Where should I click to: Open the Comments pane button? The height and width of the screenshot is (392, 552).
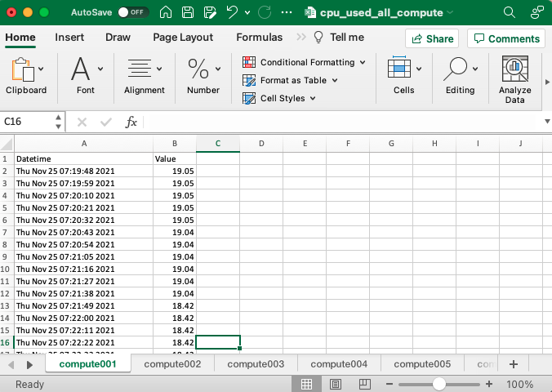click(506, 38)
